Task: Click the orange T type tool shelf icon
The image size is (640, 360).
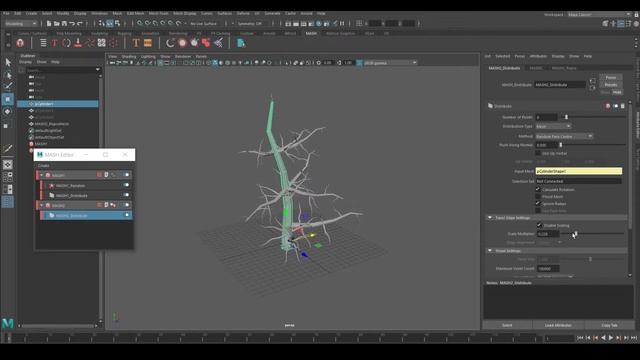Action: [136, 43]
